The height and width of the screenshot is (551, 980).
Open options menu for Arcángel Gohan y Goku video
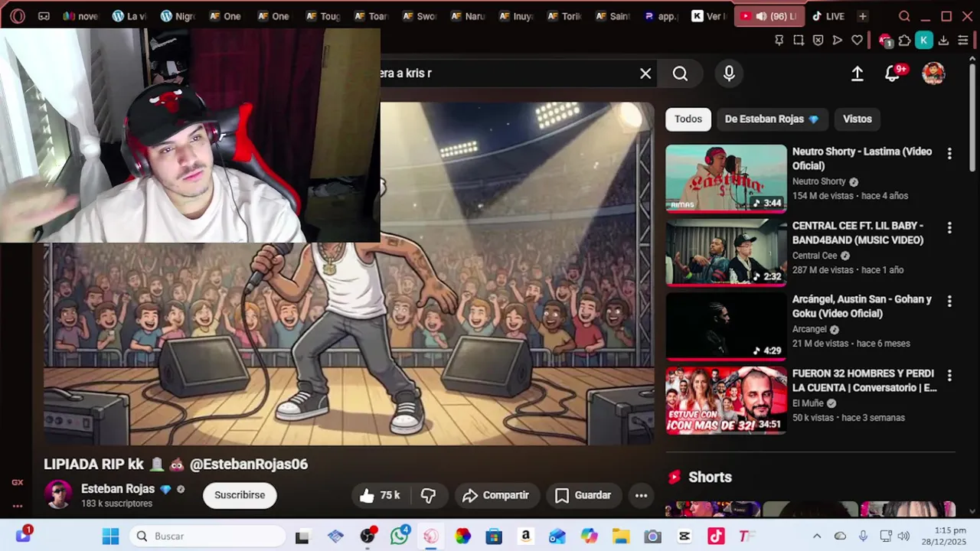(949, 302)
